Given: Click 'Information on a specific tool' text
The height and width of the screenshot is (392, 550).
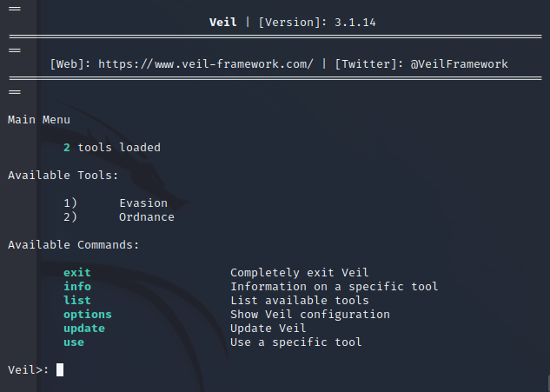Looking at the screenshot, I should point(335,286).
